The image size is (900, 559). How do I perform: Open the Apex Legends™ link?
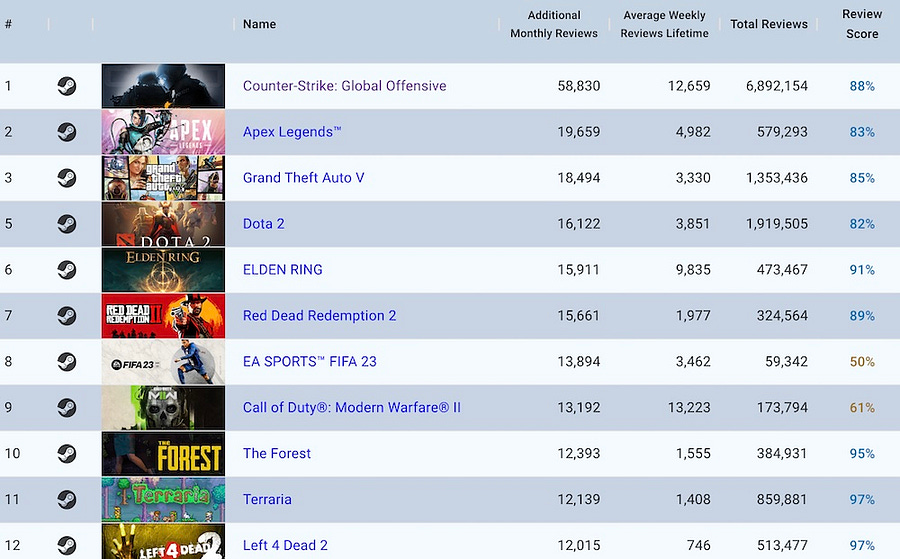tap(292, 133)
